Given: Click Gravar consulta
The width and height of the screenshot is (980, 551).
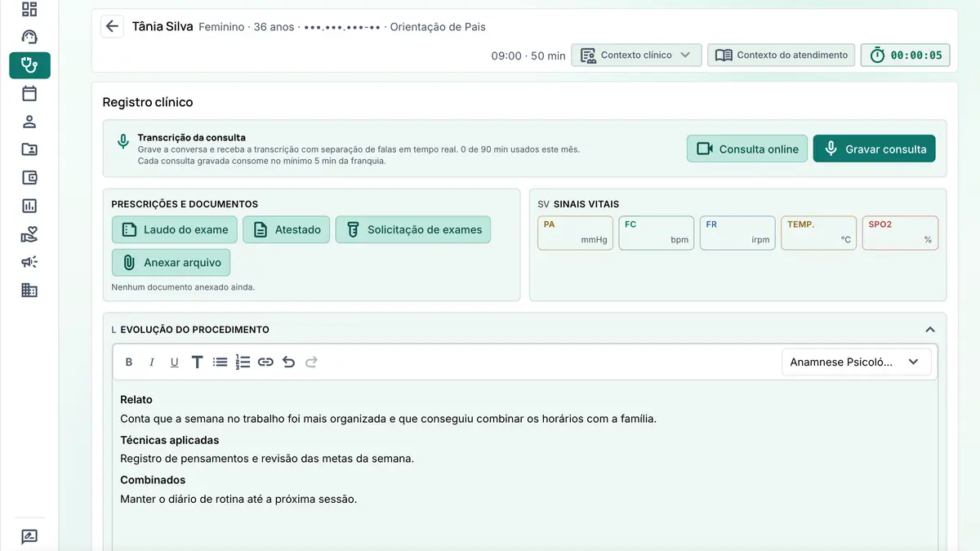Looking at the screenshot, I should (874, 149).
